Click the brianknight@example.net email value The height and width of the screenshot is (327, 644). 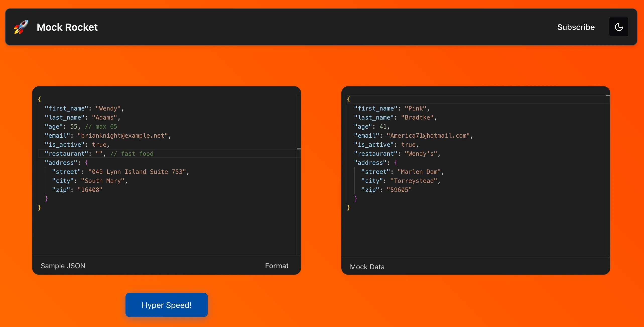coord(122,136)
